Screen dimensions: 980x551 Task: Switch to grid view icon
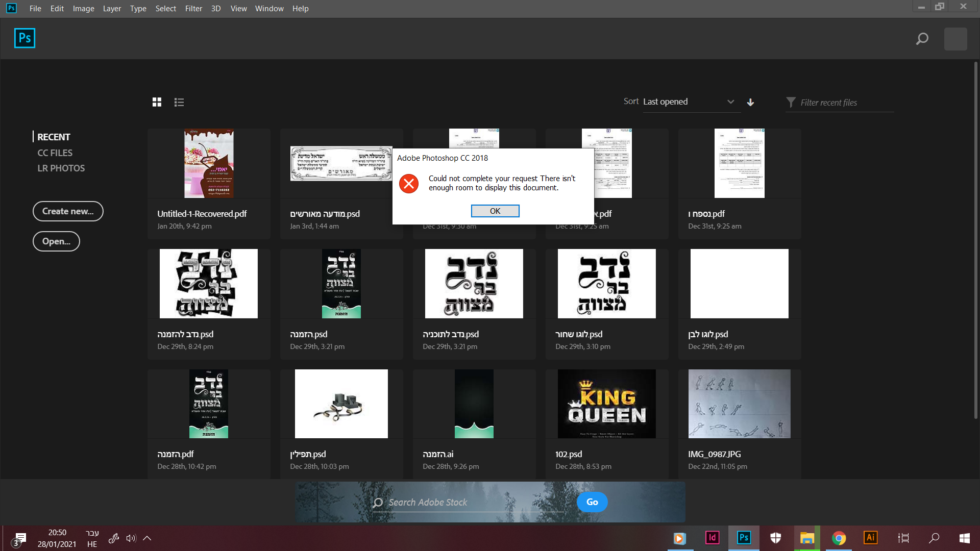[x=157, y=102]
